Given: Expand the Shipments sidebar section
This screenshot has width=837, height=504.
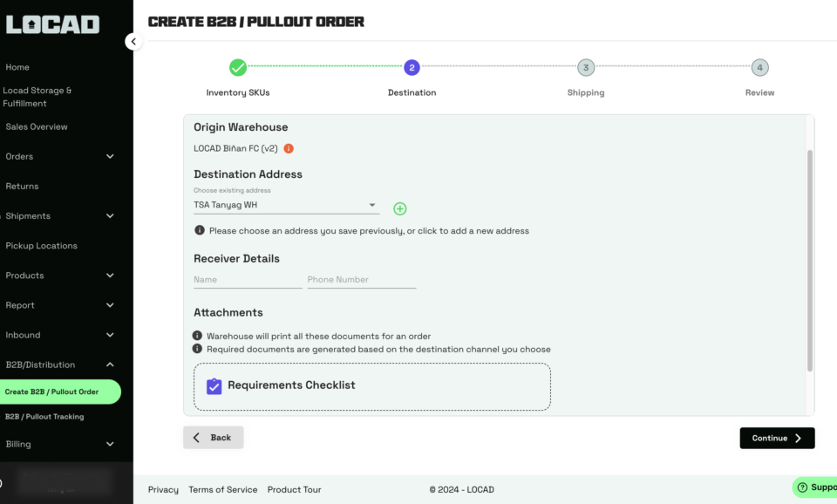Looking at the screenshot, I should (x=60, y=216).
